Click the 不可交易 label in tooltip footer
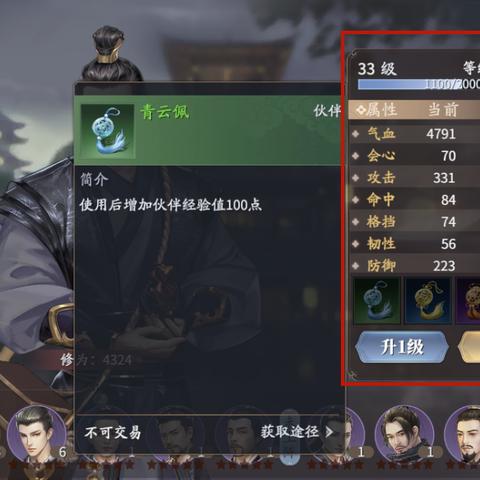480x480 pixels. [113, 433]
